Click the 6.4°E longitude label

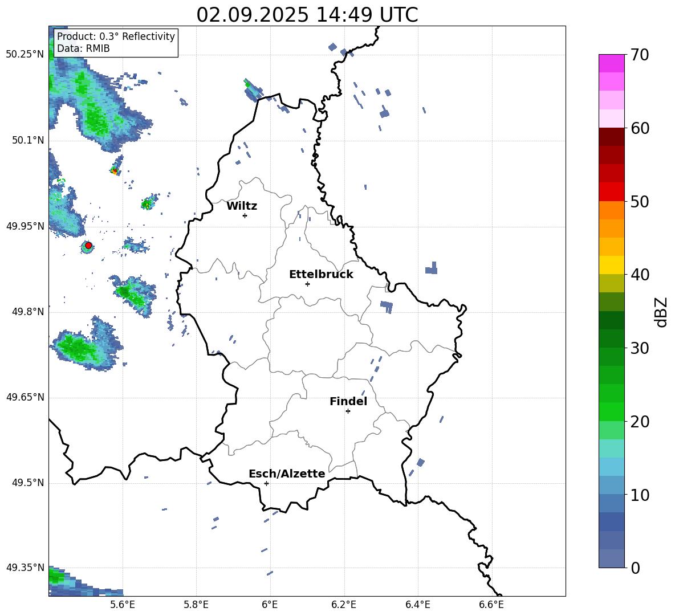417,605
